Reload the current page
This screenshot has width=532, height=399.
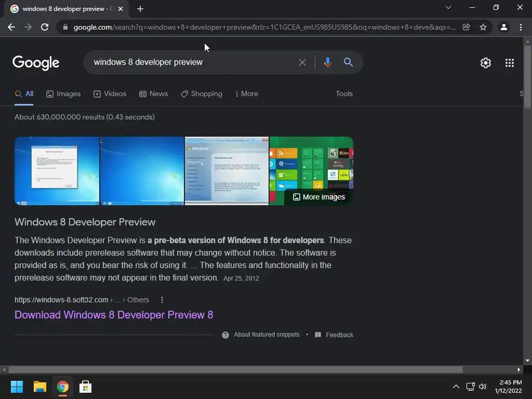pyautogui.click(x=45, y=27)
